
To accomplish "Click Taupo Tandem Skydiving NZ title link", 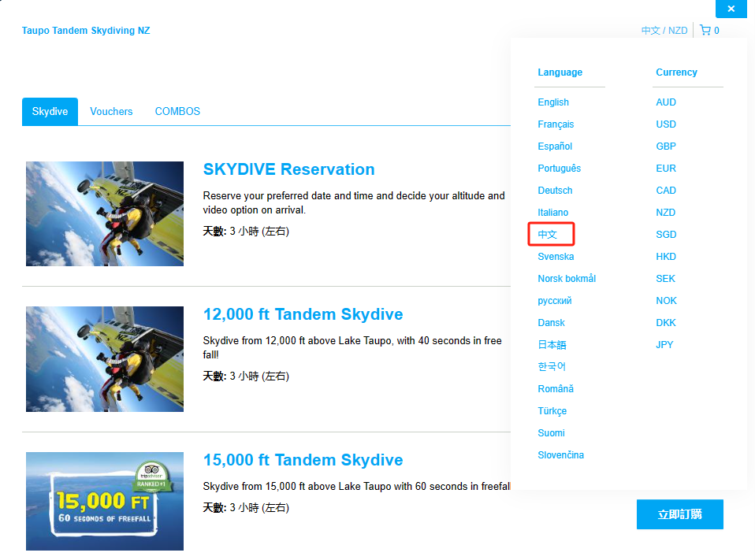I will (x=86, y=30).
